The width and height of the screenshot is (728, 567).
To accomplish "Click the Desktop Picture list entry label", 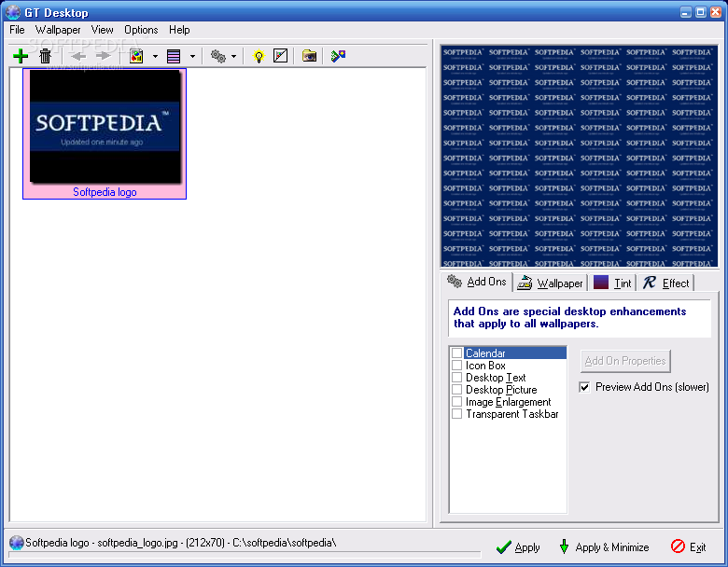I will pyautogui.click(x=501, y=390).
